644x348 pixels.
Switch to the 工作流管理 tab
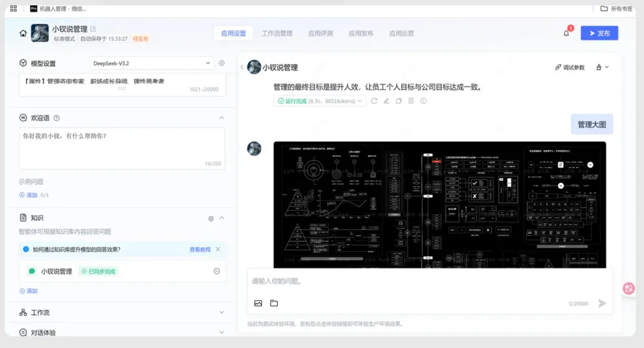point(277,33)
